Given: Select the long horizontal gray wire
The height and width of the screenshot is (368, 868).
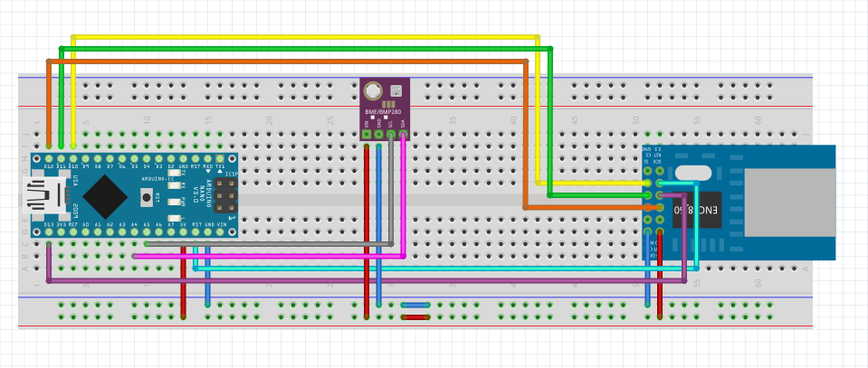Looking at the screenshot, I should click(272, 243).
